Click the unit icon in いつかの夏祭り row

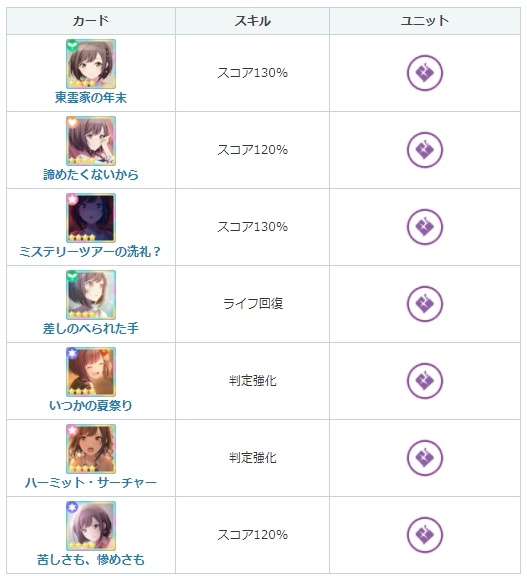pyautogui.click(x=425, y=381)
